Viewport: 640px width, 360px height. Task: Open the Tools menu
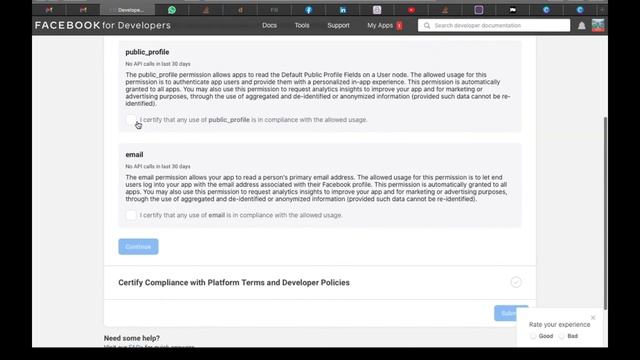[x=302, y=25]
